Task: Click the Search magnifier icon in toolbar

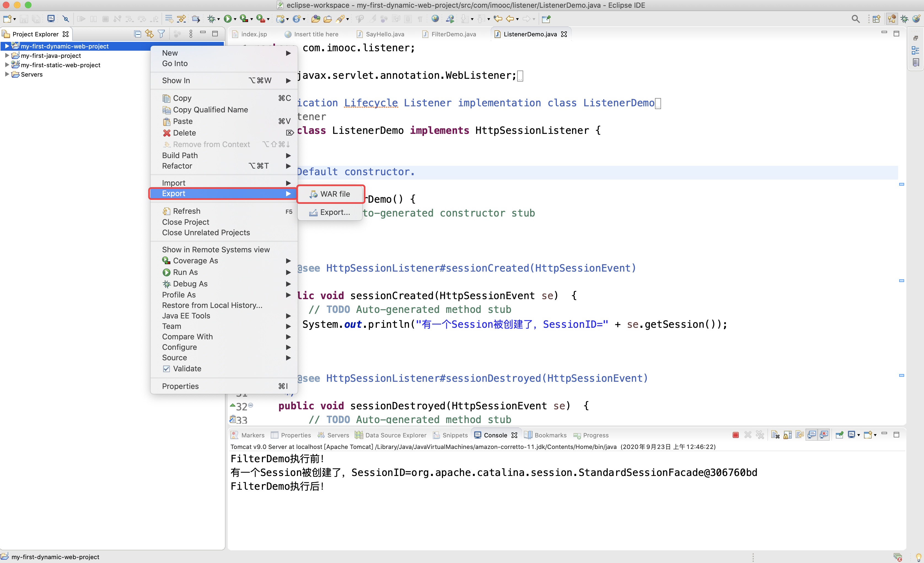Action: [x=855, y=19]
